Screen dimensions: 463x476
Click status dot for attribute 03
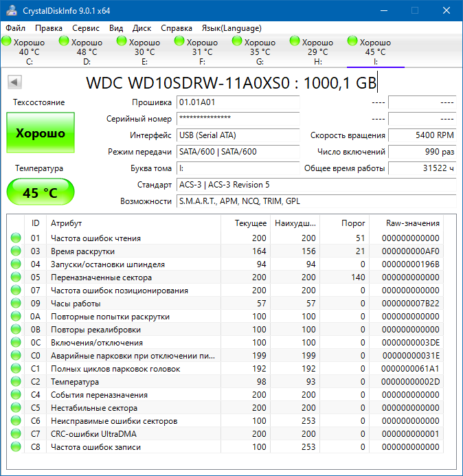[16, 251]
